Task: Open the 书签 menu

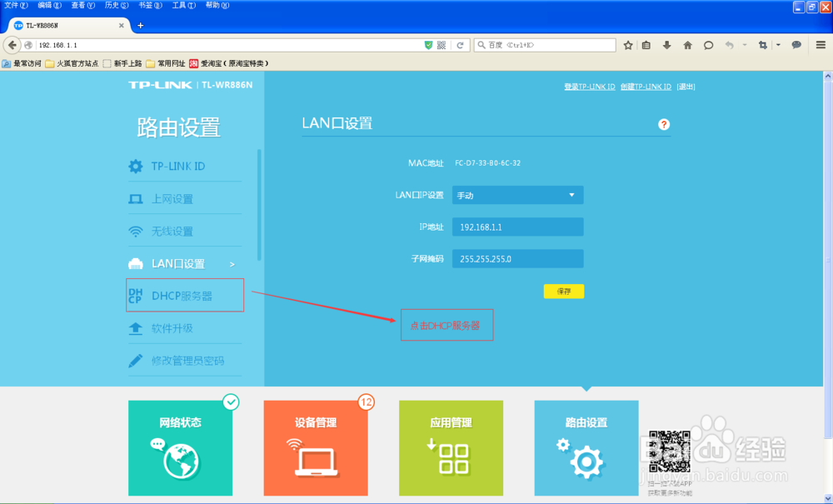Action: click(x=150, y=5)
